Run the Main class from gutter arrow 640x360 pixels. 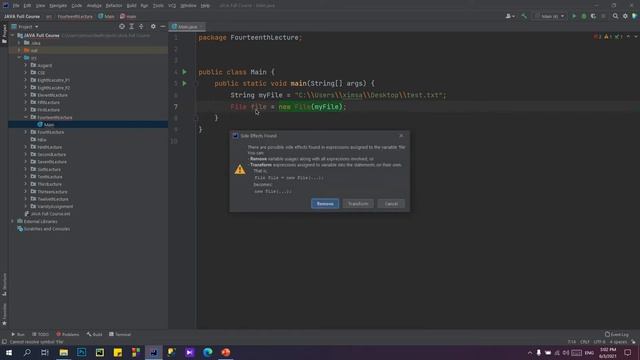pyautogui.click(x=184, y=72)
